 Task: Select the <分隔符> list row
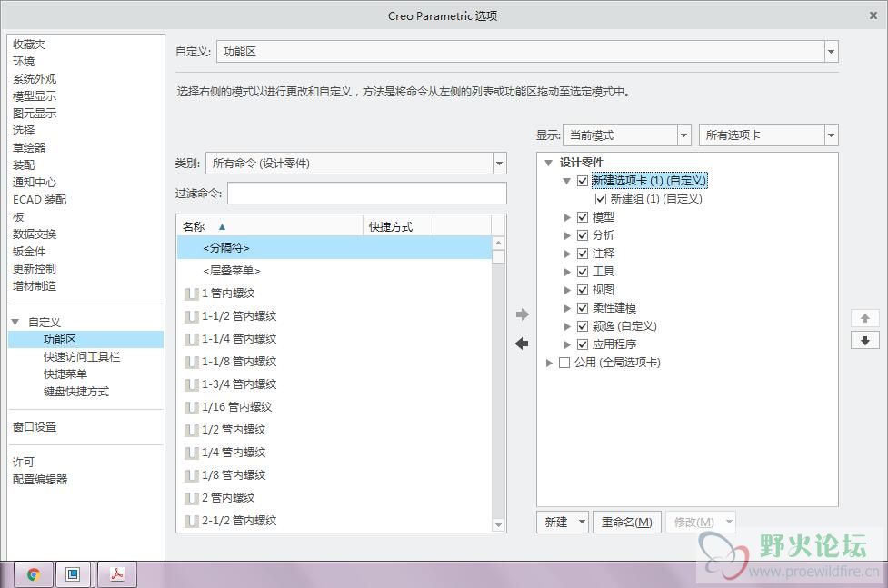334,247
